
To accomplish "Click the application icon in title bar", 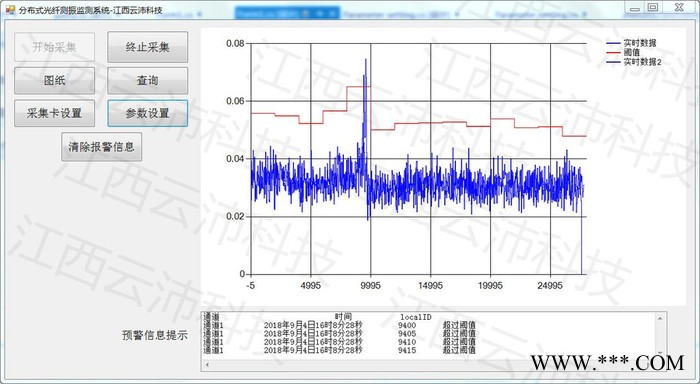I will tap(10, 10).
